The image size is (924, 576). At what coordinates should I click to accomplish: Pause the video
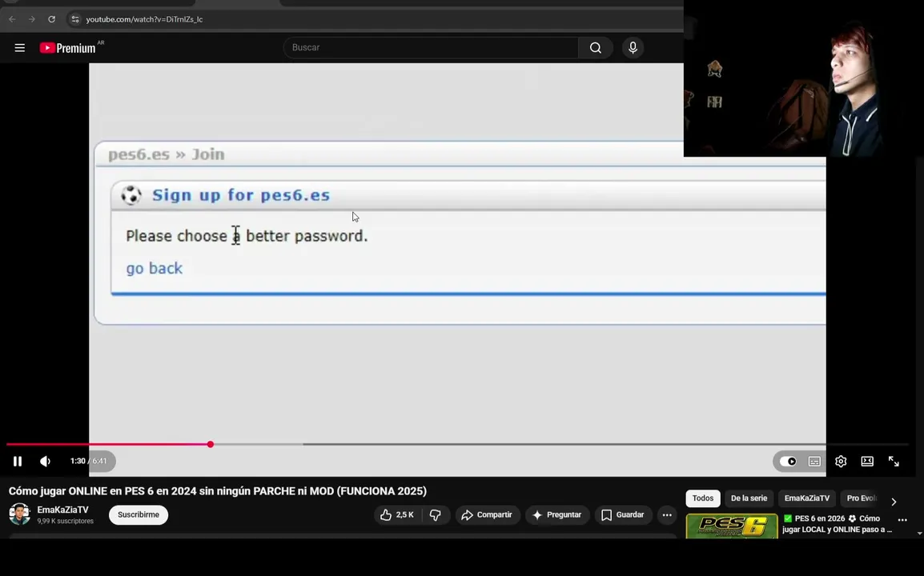tap(18, 461)
